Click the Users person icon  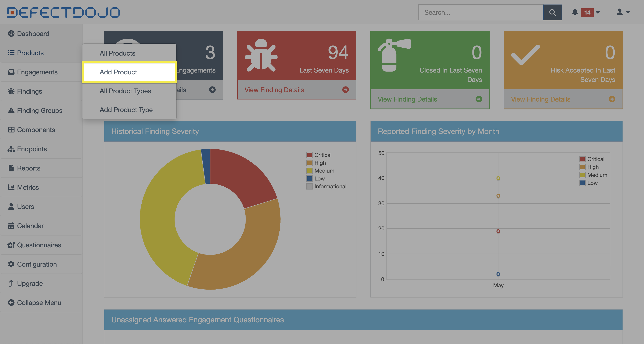pyautogui.click(x=11, y=206)
